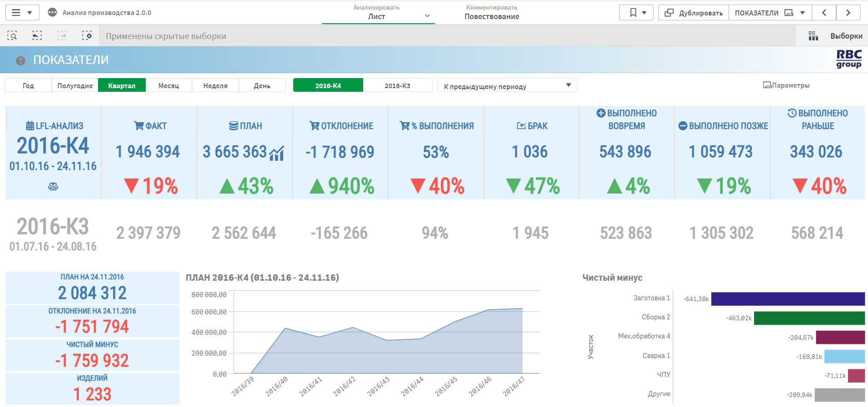
Task: Choose the 2016-K3 quarter tab
Action: 397,85
